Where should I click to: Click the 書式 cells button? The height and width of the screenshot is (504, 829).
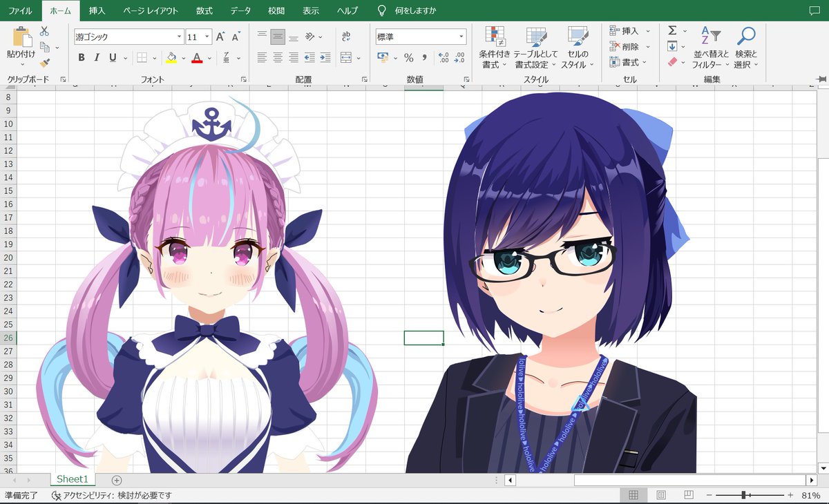(x=629, y=62)
